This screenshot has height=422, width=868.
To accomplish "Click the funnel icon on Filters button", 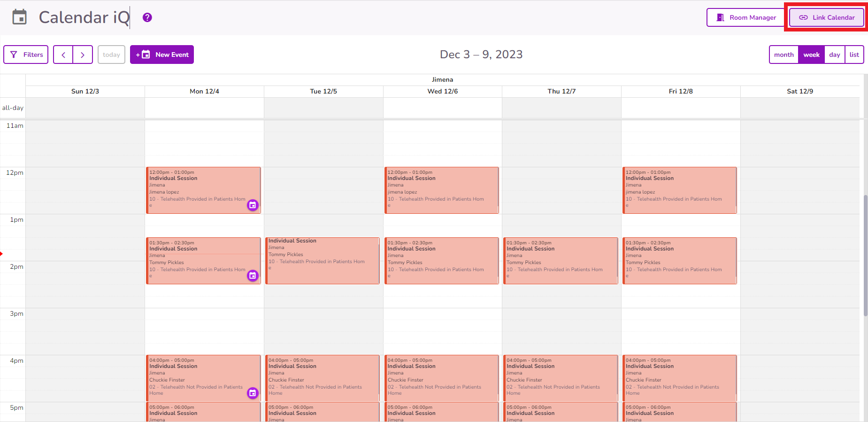I will [x=14, y=55].
